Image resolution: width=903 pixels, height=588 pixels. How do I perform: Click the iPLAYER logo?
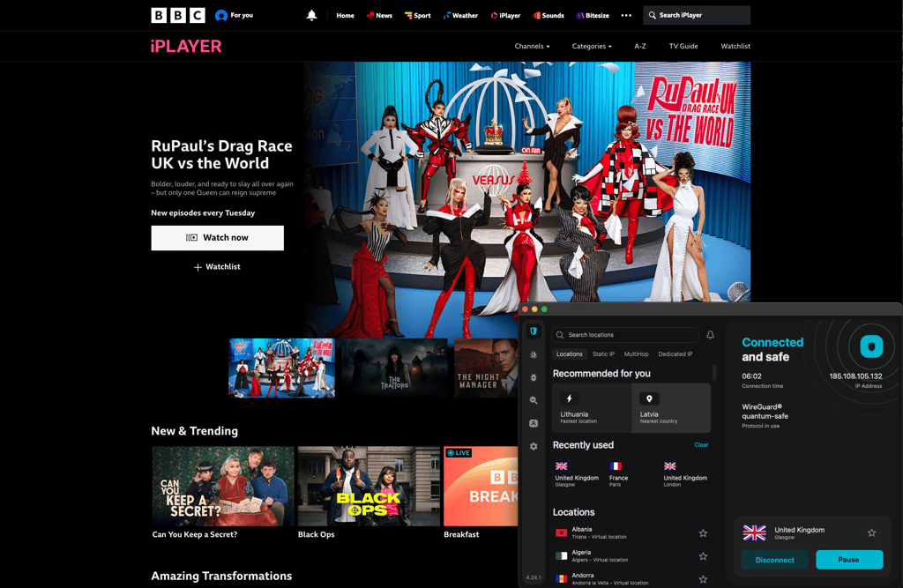[186, 46]
